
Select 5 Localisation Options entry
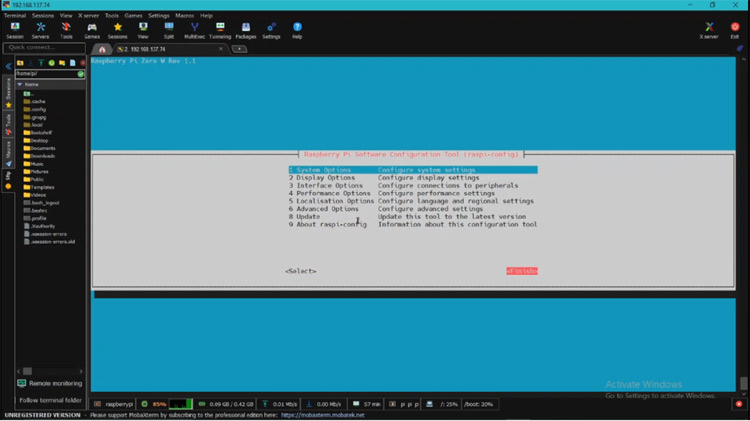click(x=413, y=201)
